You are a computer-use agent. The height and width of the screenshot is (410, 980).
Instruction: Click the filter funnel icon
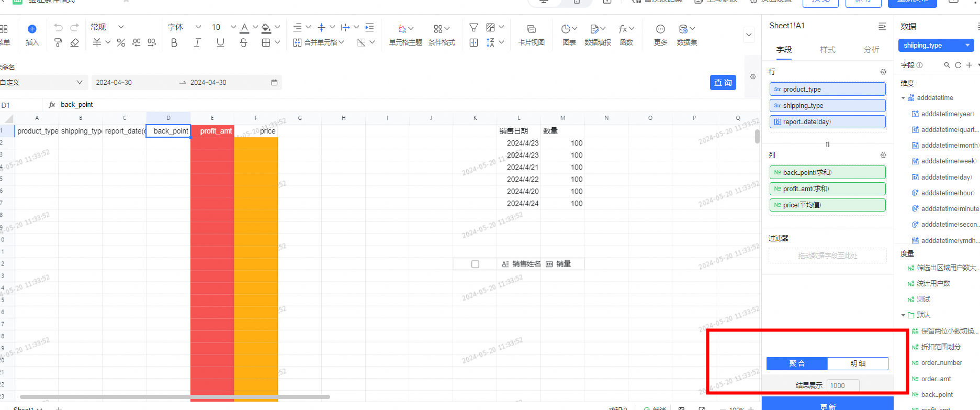coord(474,27)
